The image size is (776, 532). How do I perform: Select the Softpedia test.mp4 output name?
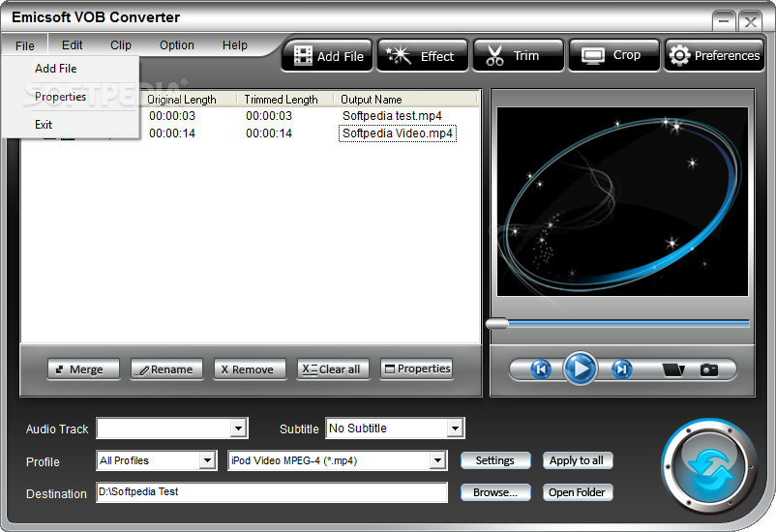coord(392,116)
